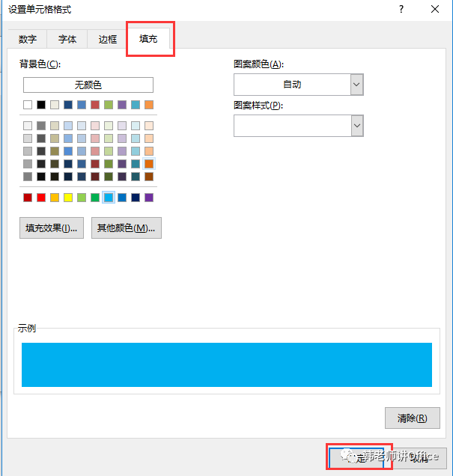453x476 pixels.
Task: Click the 背景色(C): label
Action: (x=40, y=64)
